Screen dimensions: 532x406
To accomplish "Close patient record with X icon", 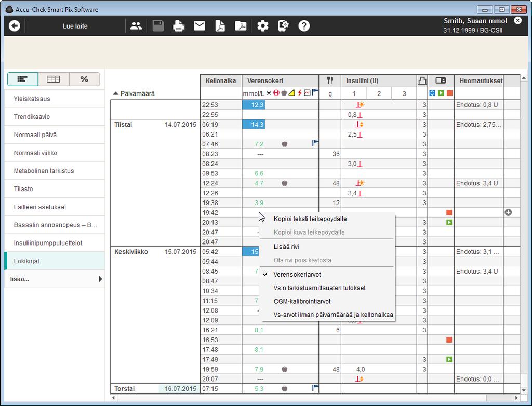I will (518, 20).
